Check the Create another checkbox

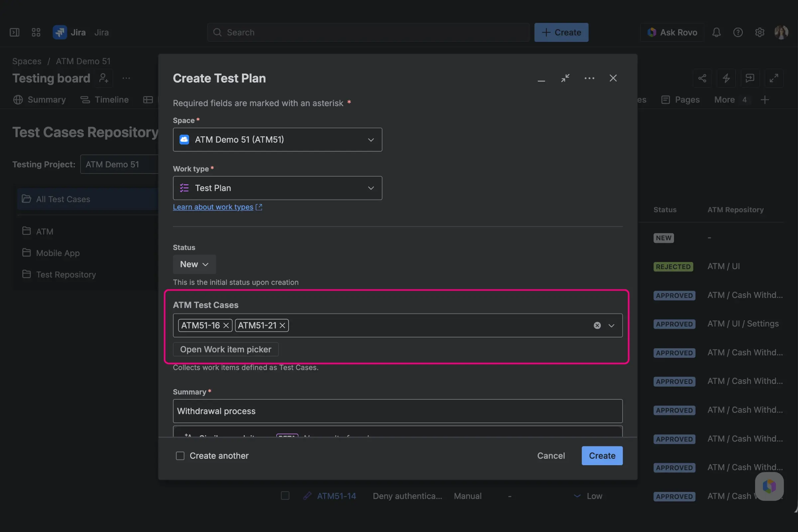(x=180, y=456)
